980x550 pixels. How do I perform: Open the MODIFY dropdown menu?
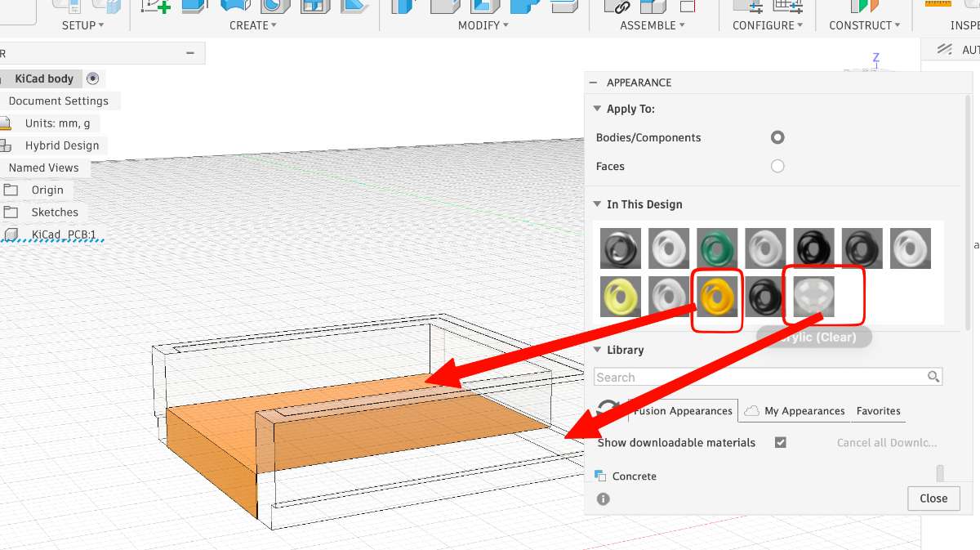(x=483, y=25)
